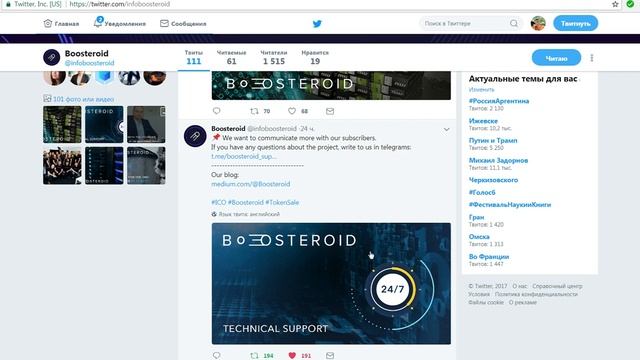Open the Политика конфиденциальности footer link
640x360 pixels.
tap(536, 294)
